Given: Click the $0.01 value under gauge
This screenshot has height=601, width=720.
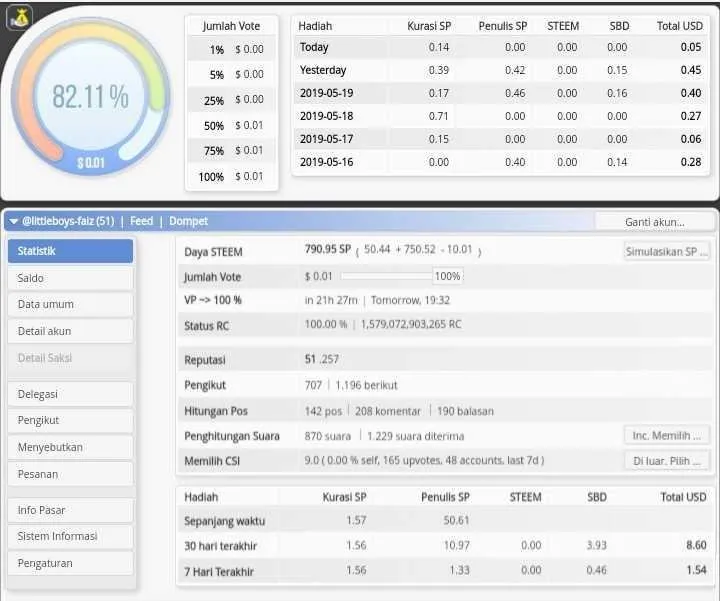Looking at the screenshot, I should 91,163.
